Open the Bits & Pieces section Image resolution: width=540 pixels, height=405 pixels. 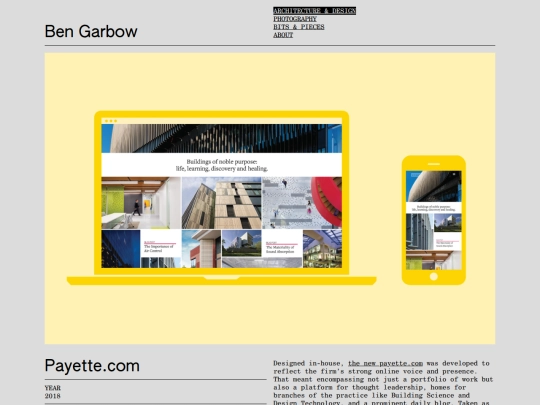click(x=299, y=27)
